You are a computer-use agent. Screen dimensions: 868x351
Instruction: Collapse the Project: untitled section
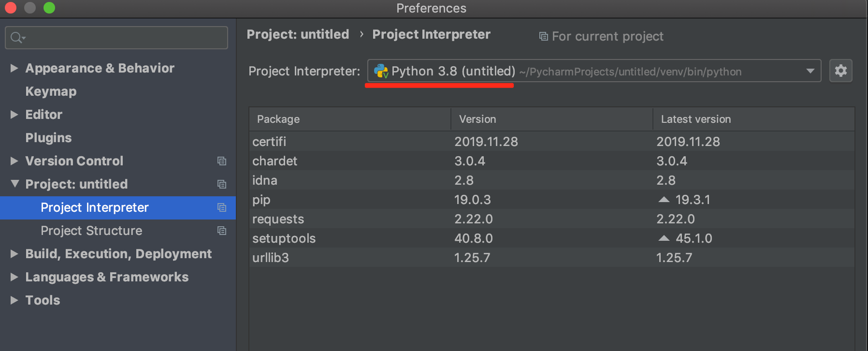pos(15,184)
